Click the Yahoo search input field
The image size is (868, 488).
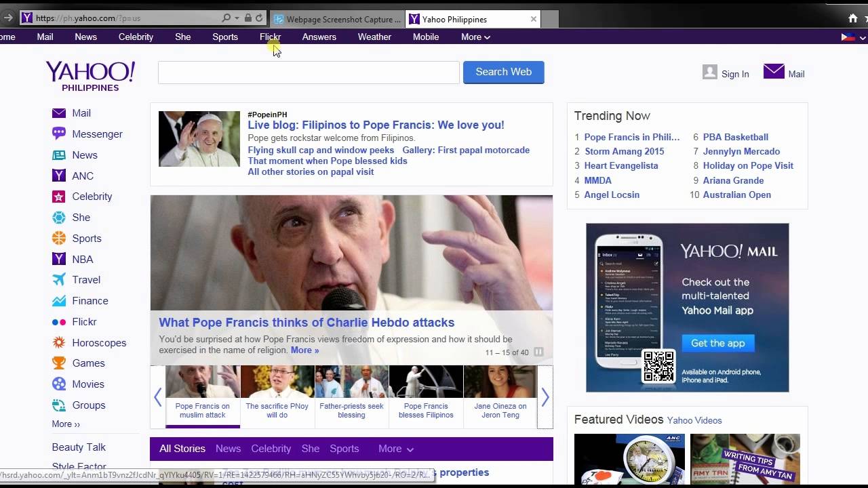[x=309, y=72]
